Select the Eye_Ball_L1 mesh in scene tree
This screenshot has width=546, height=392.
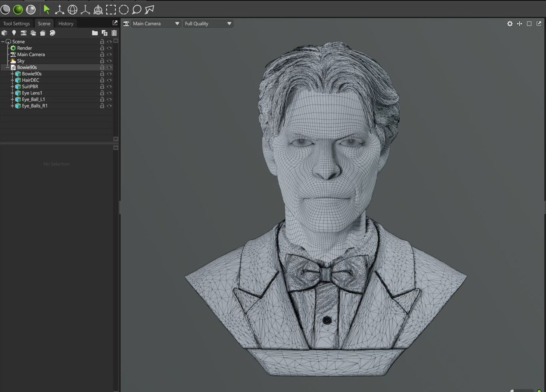tap(33, 99)
